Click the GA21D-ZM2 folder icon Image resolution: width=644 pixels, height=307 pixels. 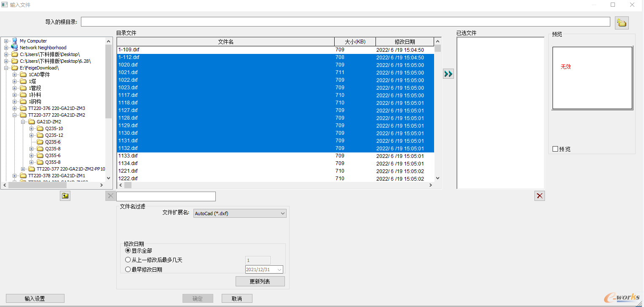click(32, 122)
